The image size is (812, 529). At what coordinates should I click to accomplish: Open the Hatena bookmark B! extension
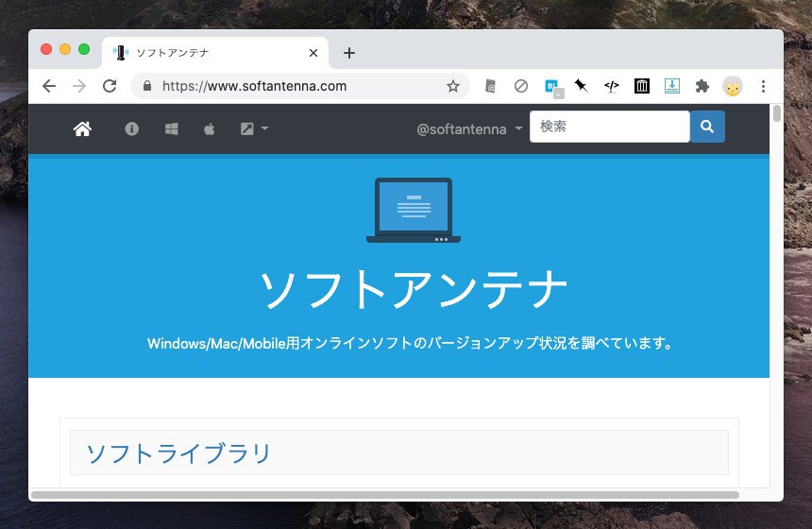pos(552,87)
